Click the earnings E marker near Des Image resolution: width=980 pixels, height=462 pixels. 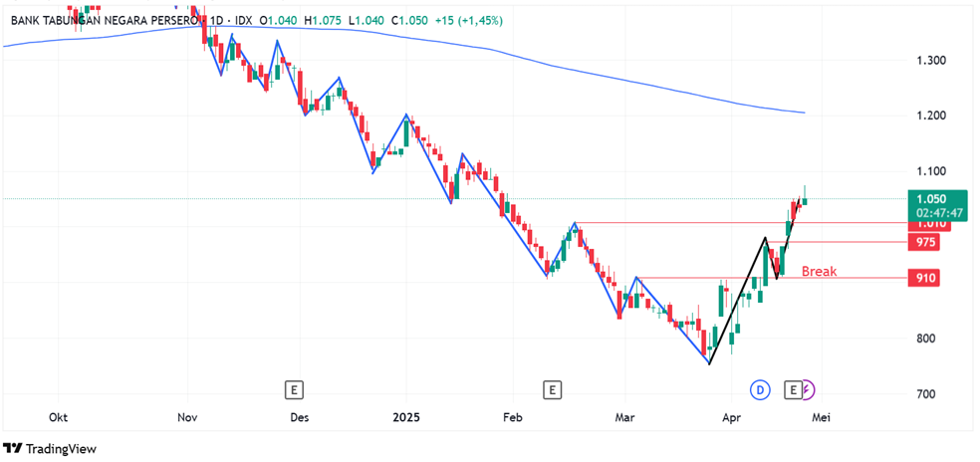pos(294,390)
